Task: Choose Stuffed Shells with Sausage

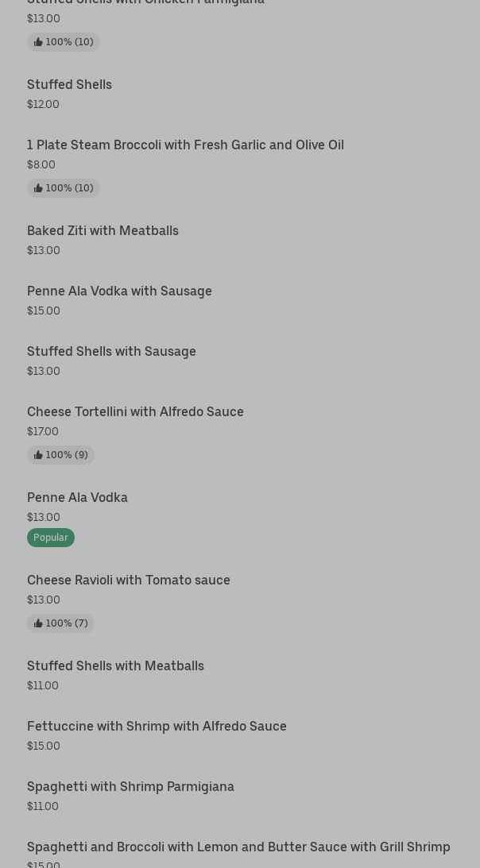Action: (x=111, y=351)
